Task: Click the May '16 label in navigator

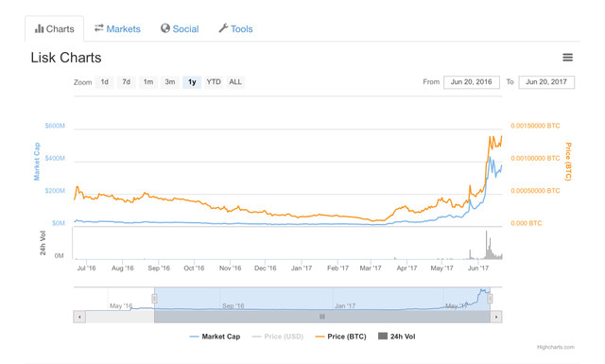Action: click(x=121, y=305)
